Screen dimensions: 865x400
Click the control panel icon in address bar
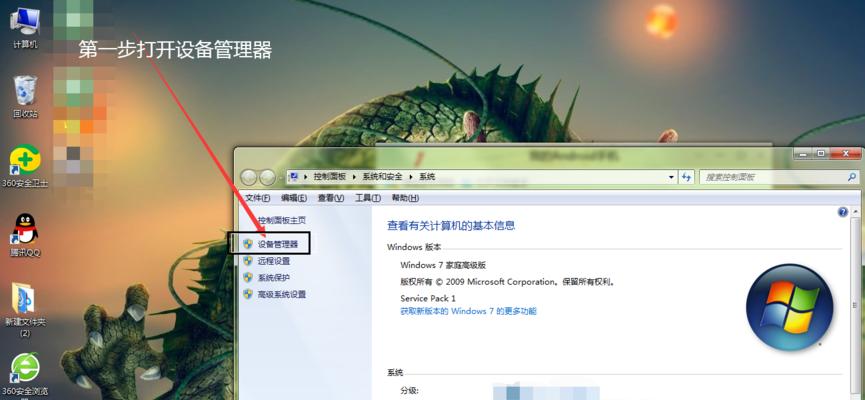tap(294, 177)
